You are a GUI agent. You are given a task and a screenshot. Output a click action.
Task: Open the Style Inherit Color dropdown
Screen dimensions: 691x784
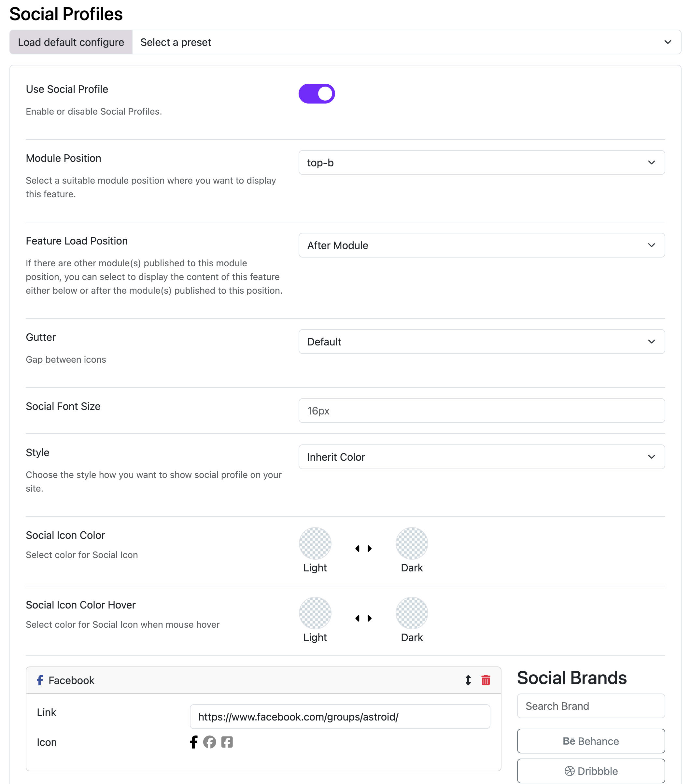(x=482, y=457)
